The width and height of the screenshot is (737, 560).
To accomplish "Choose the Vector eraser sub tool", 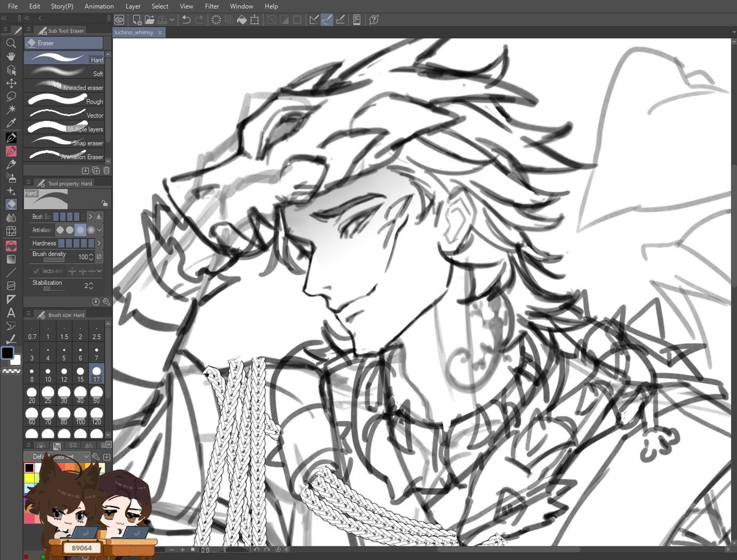I will click(x=64, y=113).
